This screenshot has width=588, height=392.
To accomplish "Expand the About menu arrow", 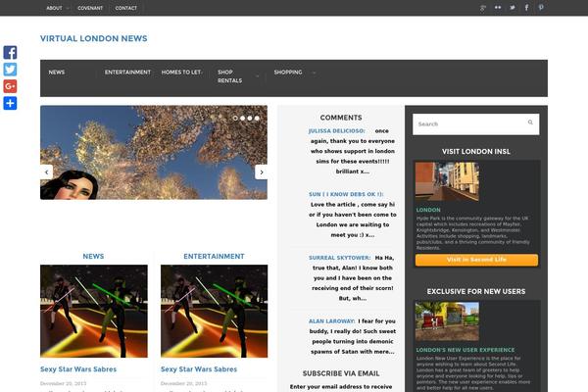I will [68, 8].
